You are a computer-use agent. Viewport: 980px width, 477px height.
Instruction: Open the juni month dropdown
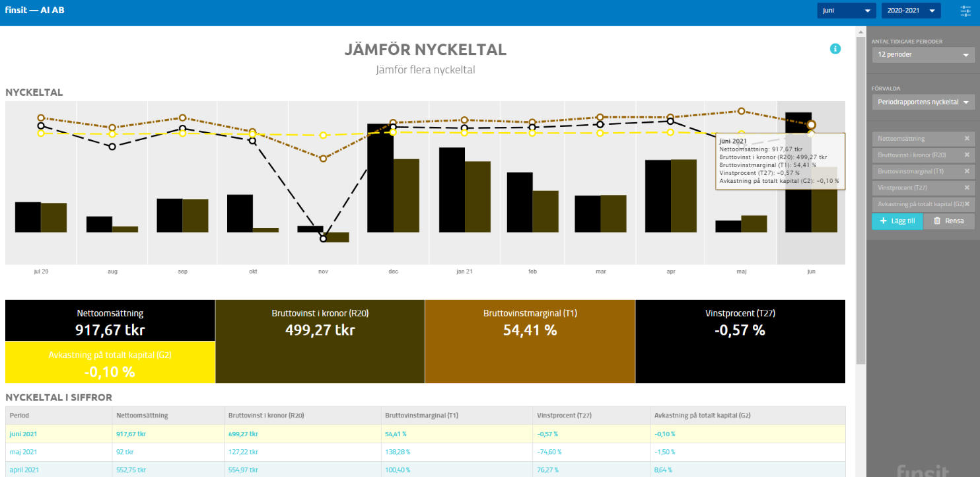(846, 11)
